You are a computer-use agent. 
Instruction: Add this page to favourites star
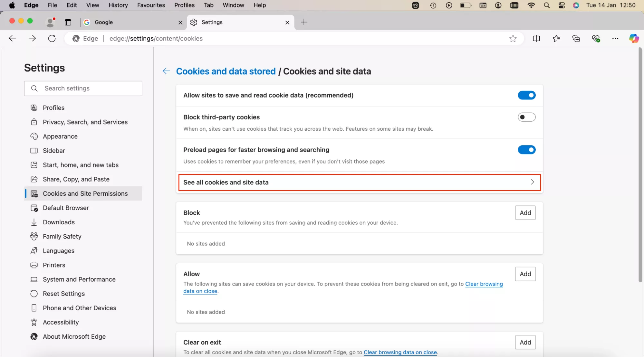click(513, 39)
